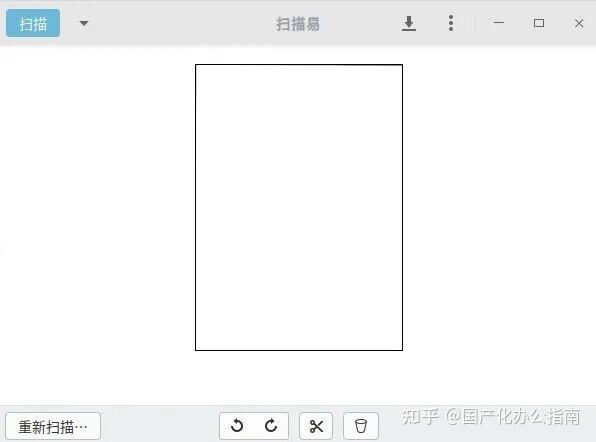Open the three-dot more options menu
Image resolution: width=596 pixels, height=442 pixels.
pos(451,23)
